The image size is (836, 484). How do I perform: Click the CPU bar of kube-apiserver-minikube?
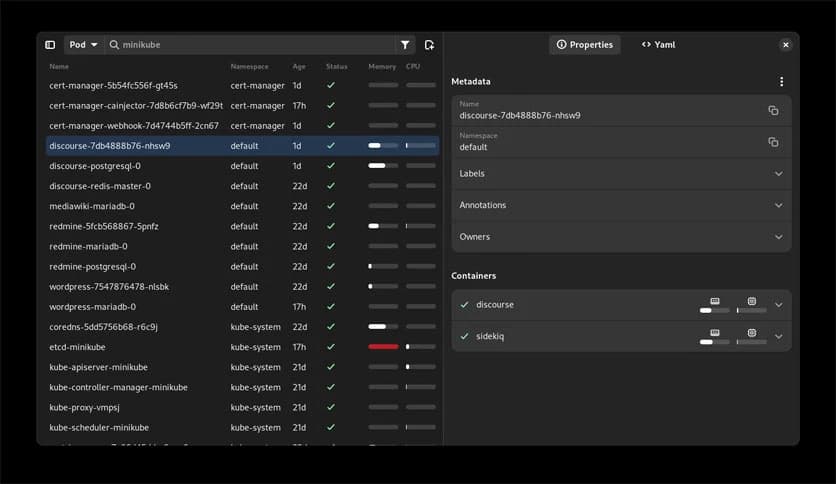(x=421, y=367)
